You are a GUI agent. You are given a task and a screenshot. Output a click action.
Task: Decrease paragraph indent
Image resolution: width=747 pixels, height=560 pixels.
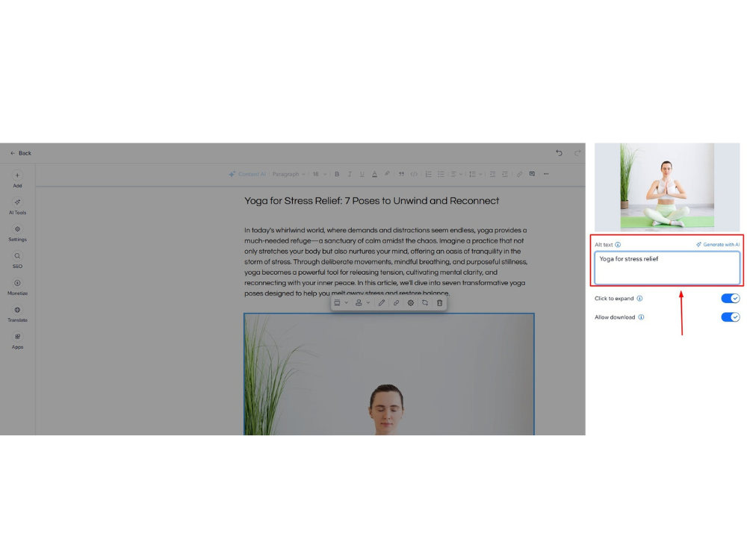492,174
